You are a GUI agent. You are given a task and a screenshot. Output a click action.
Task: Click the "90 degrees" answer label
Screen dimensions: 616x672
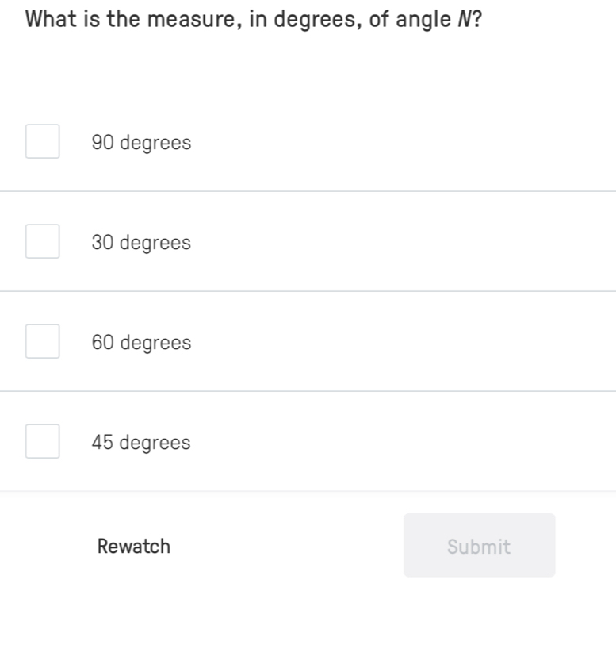pos(141,143)
